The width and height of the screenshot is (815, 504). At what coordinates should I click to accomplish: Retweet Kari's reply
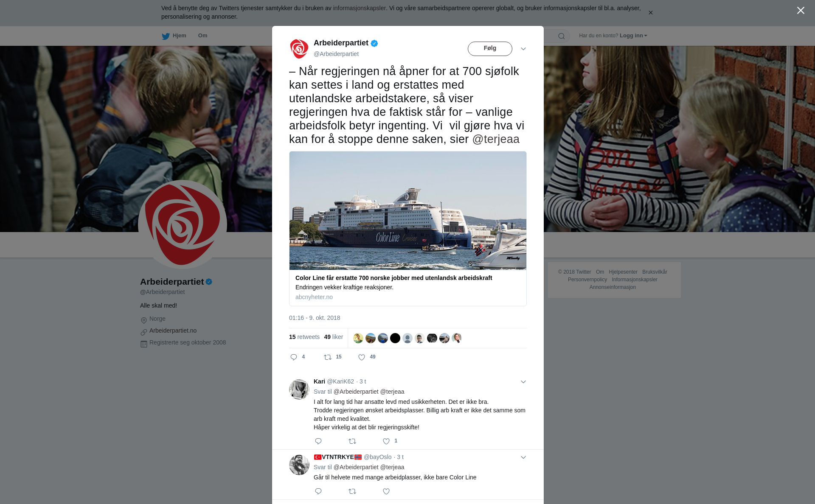352,441
